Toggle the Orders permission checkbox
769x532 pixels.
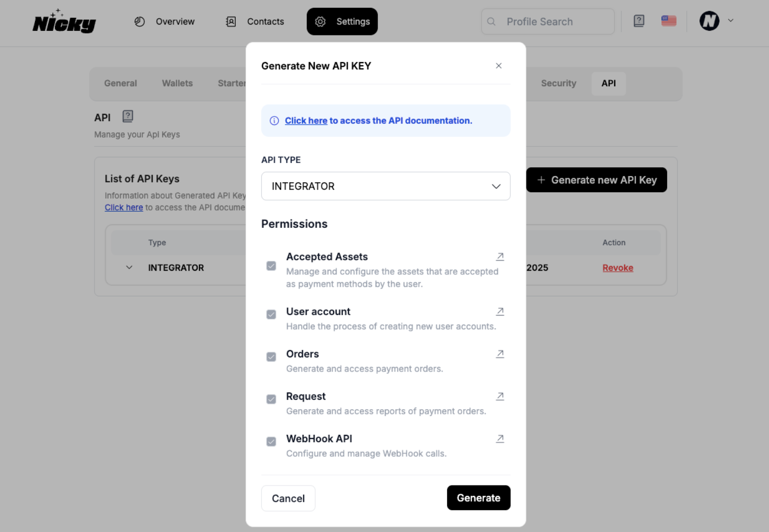click(271, 357)
